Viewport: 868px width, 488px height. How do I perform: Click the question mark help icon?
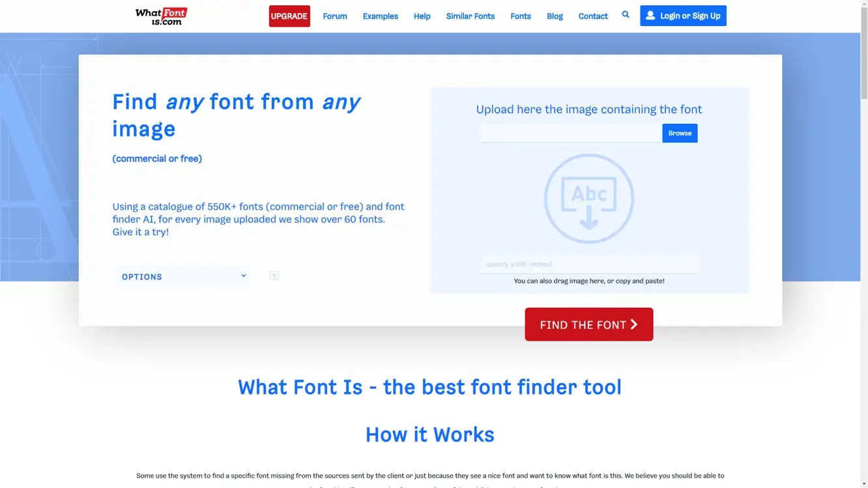[274, 276]
